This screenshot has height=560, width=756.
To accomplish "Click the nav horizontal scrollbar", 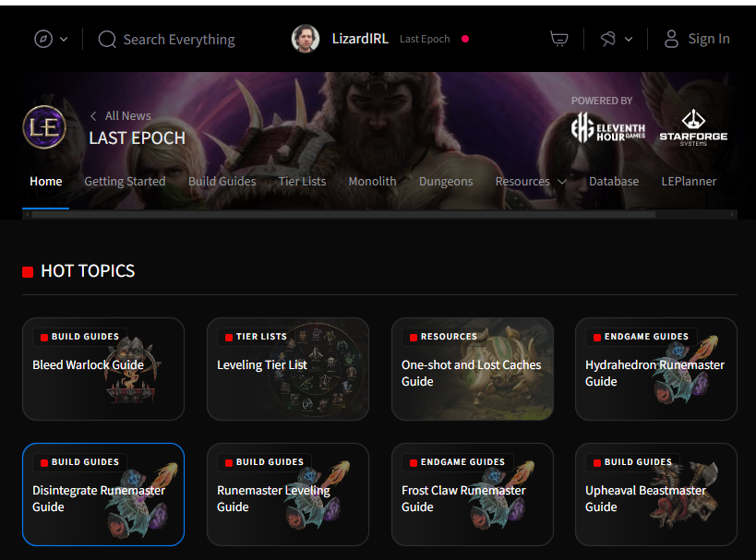I will coord(343,214).
